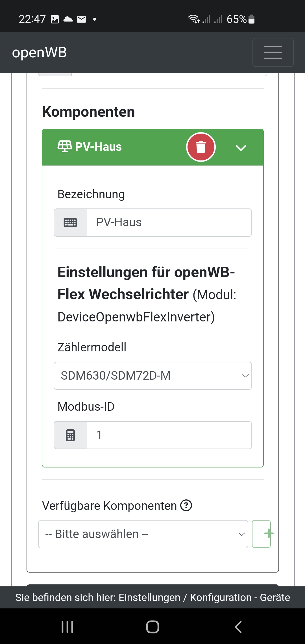Tap the Wi-Fi status icon
The image size is (305, 644).
point(194,19)
